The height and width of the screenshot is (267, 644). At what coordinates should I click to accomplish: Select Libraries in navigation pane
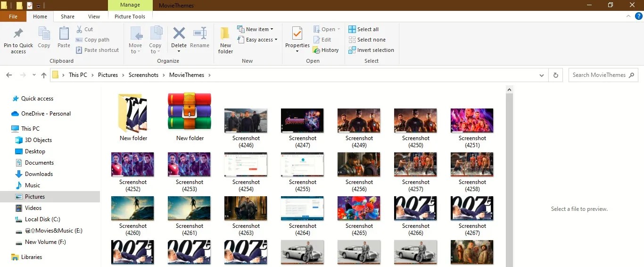click(x=32, y=257)
